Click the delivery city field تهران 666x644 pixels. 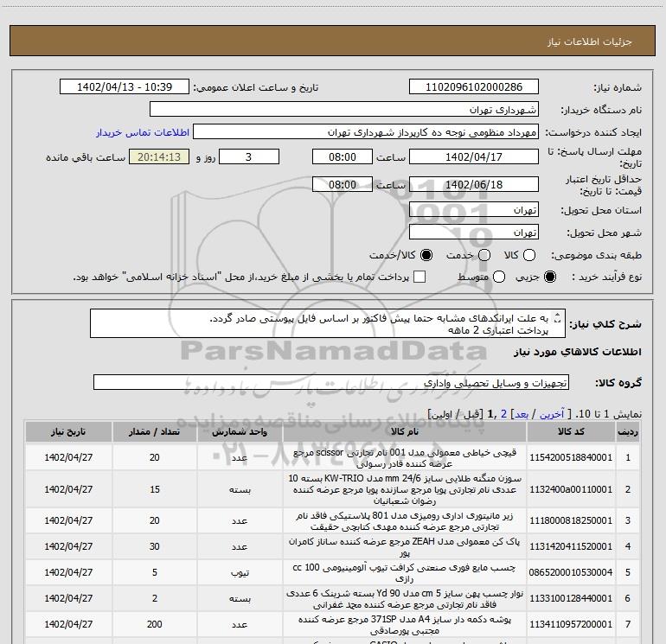tap(474, 233)
